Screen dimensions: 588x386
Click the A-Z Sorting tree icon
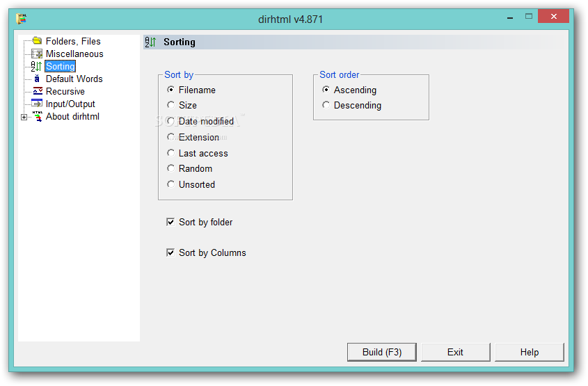point(36,66)
